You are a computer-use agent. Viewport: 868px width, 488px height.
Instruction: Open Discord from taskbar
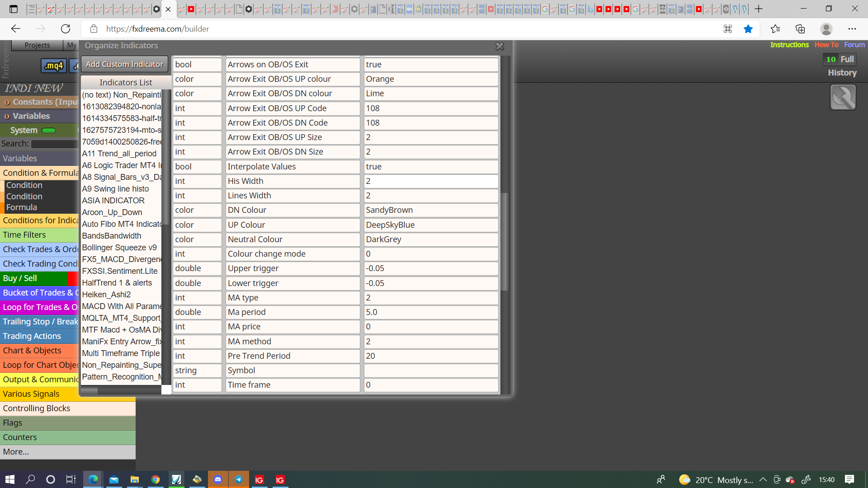[218, 479]
